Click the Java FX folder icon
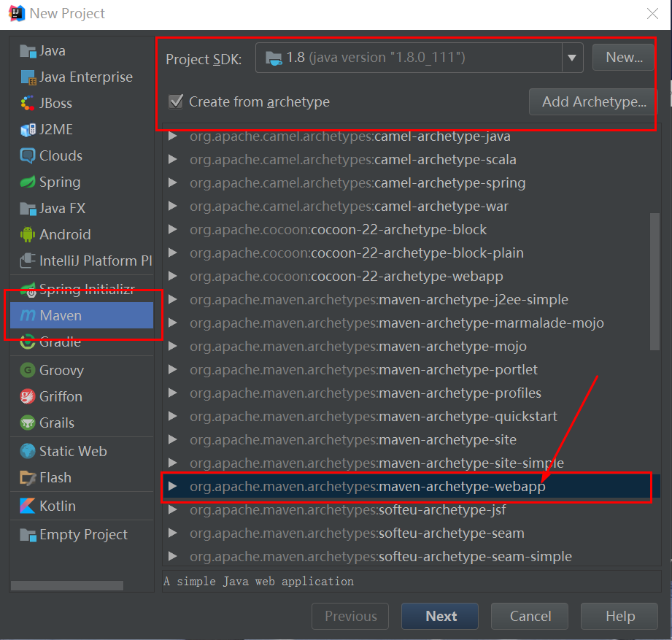 tap(28, 209)
